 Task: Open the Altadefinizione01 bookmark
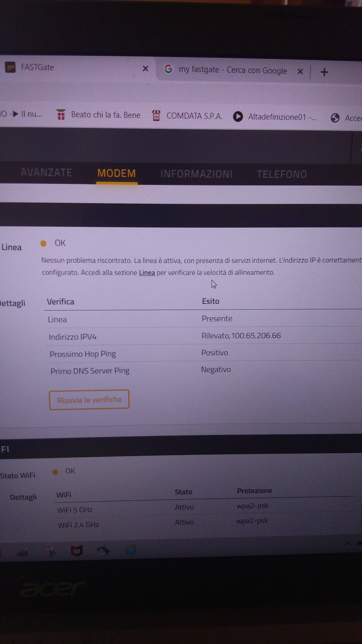pos(275,117)
